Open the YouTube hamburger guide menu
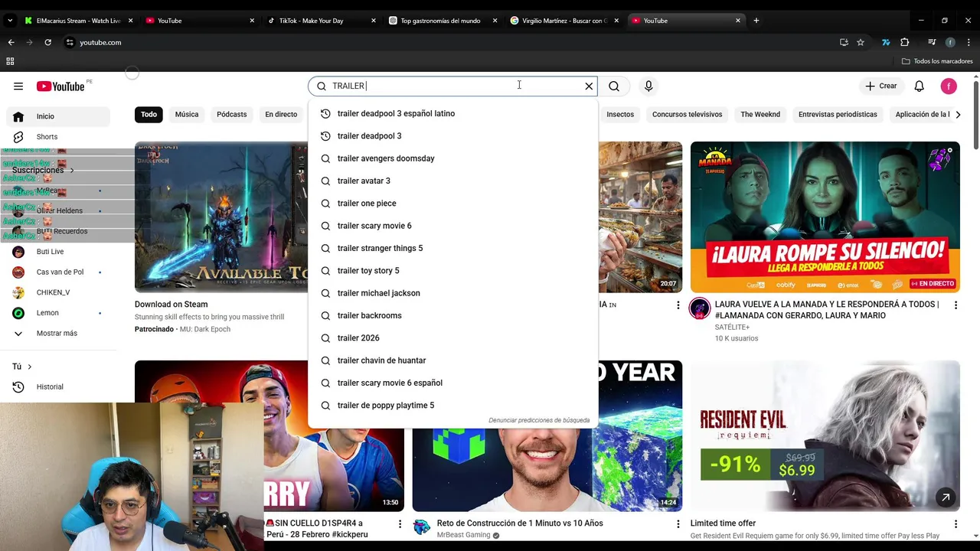The width and height of the screenshot is (980, 551). click(x=18, y=86)
